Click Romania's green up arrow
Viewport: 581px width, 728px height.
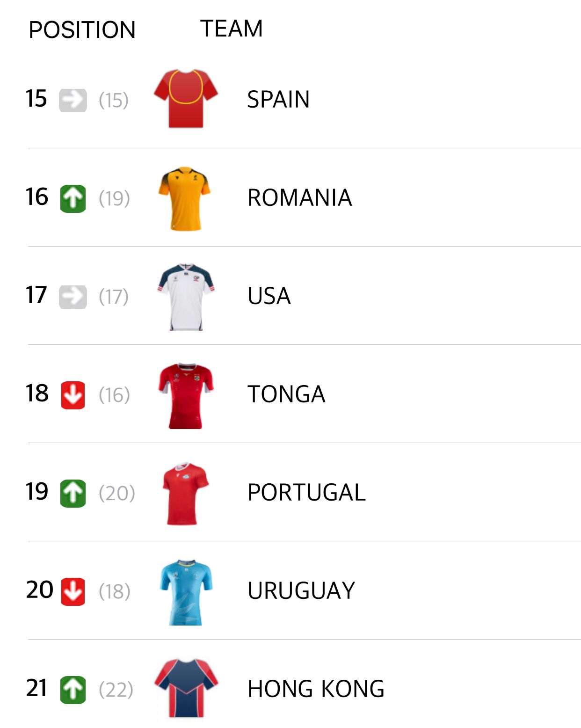point(73,199)
